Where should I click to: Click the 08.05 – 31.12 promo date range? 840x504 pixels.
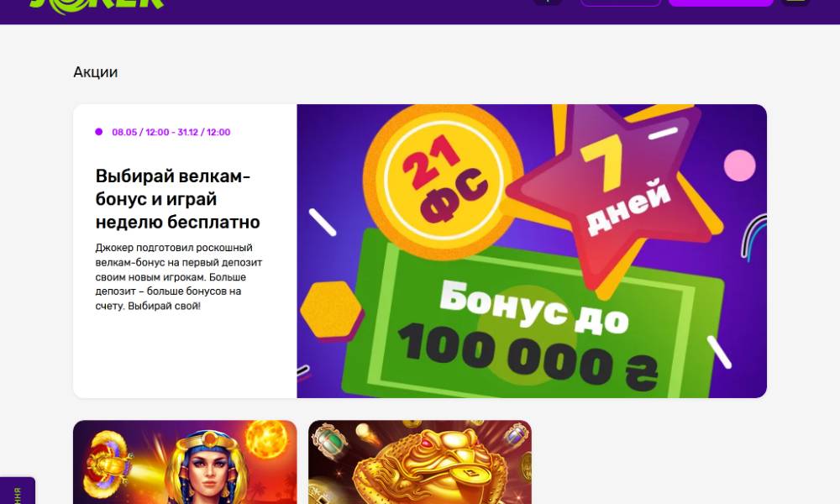click(x=171, y=132)
